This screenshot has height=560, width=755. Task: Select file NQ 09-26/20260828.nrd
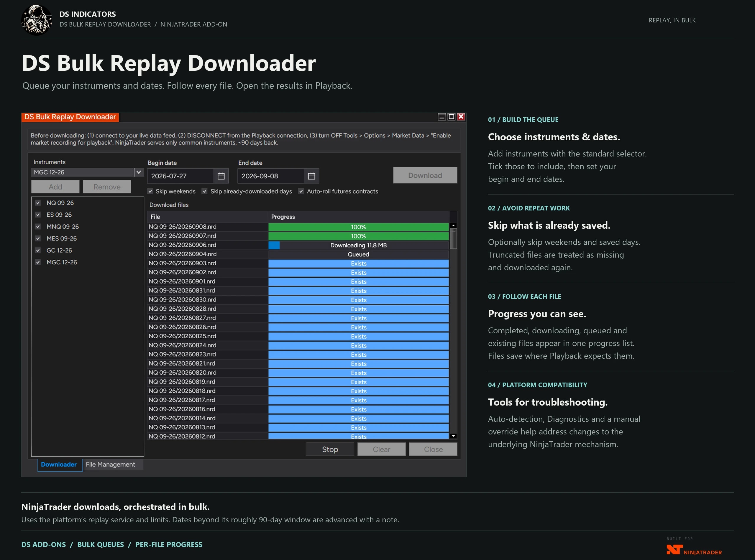coord(183,309)
